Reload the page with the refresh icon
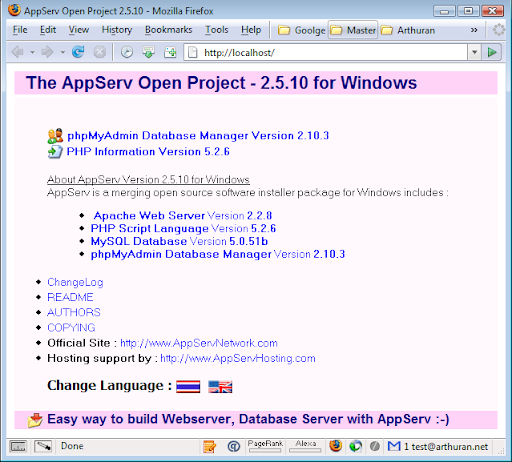Image resolution: width=512 pixels, height=462 pixels. [78, 52]
